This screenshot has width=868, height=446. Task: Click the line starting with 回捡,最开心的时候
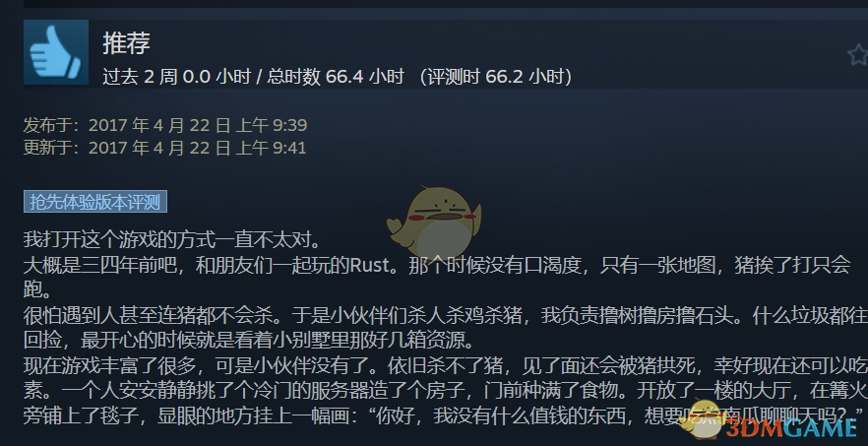tap(249, 340)
